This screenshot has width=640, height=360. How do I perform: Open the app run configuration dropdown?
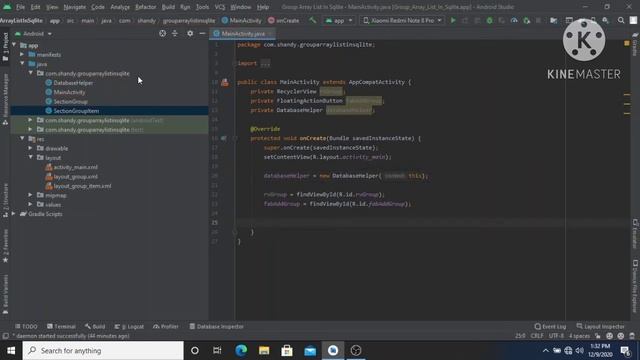339,20
